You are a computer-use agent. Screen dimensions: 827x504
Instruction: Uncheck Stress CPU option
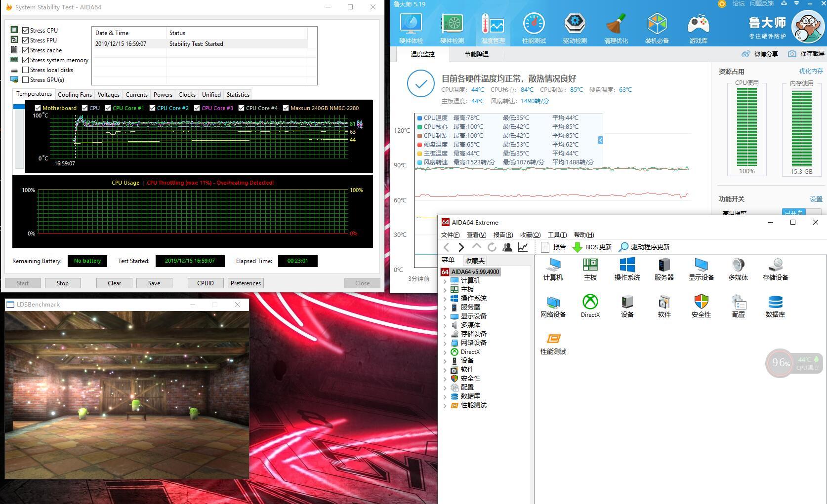pos(26,30)
